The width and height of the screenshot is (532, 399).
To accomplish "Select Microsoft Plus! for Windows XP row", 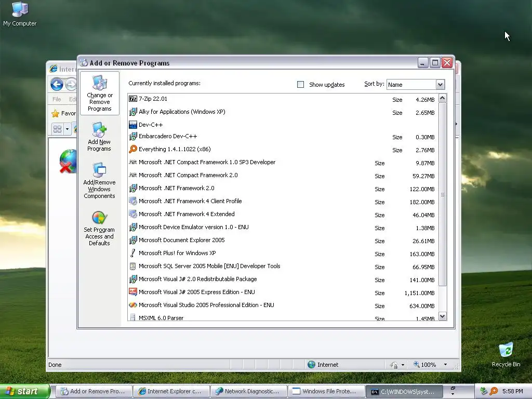I will 283,253.
